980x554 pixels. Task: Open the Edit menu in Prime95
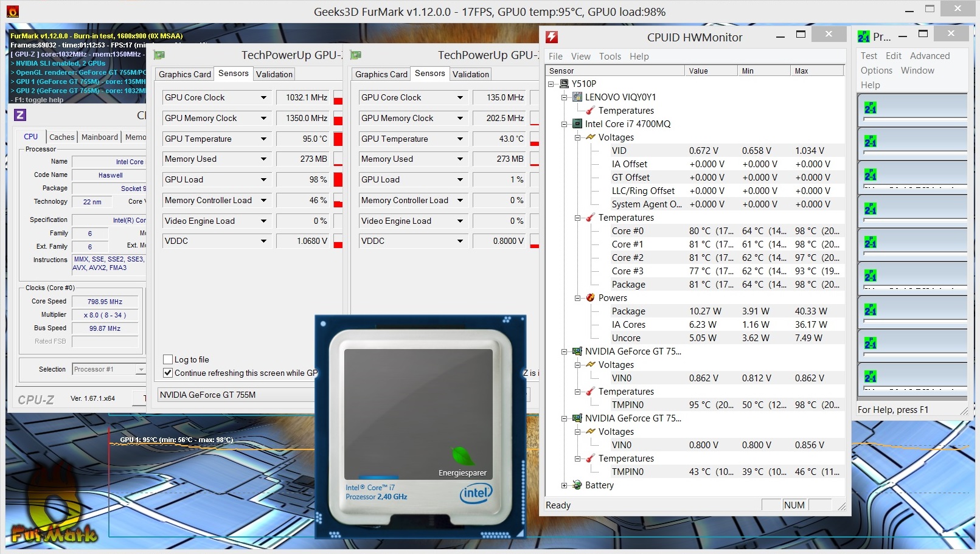[894, 56]
